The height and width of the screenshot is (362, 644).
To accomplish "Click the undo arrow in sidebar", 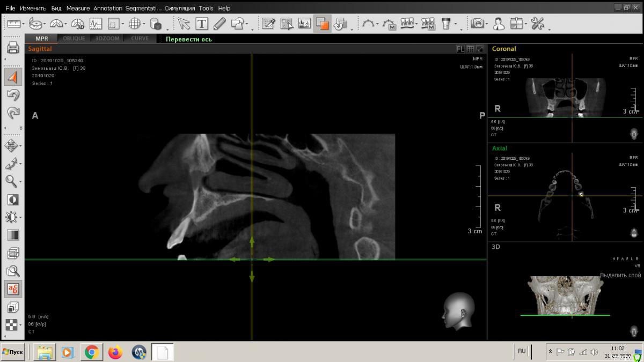I will [x=13, y=95].
